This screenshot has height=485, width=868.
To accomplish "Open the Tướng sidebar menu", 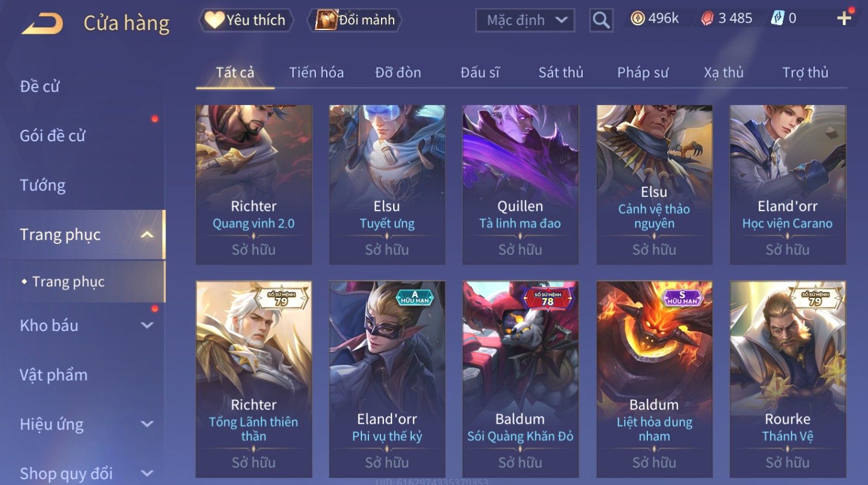I will point(43,186).
